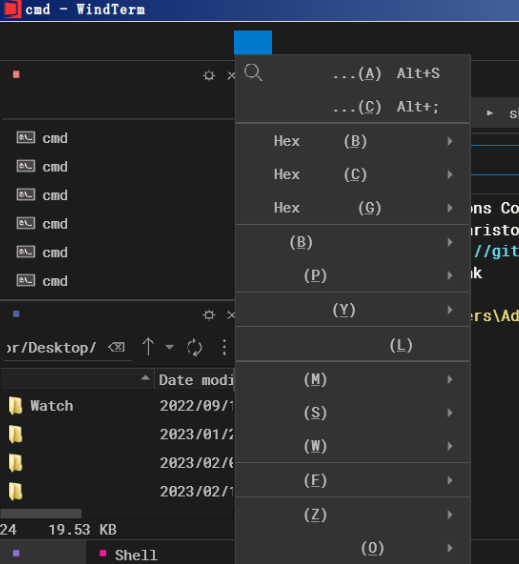The height and width of the screenshot is (564, 519).
Task: Sort by the Date modified column header
Action: (x=196, y=380)
